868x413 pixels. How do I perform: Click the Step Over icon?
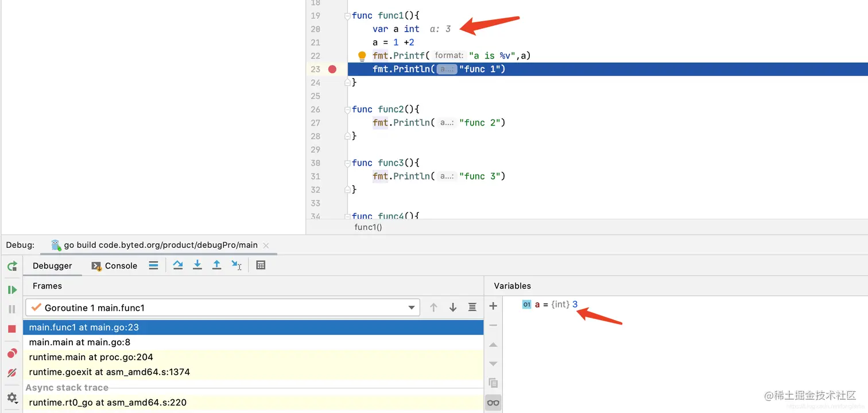(178, 265)
